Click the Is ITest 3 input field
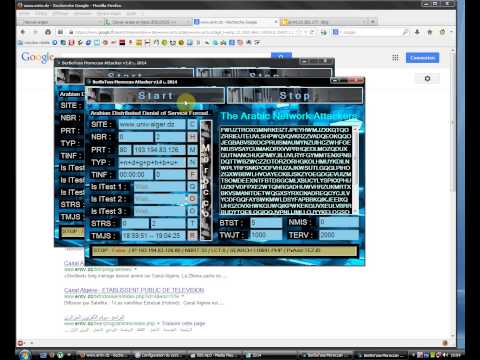Screen dimensions: 480x360 click(160, 211)
